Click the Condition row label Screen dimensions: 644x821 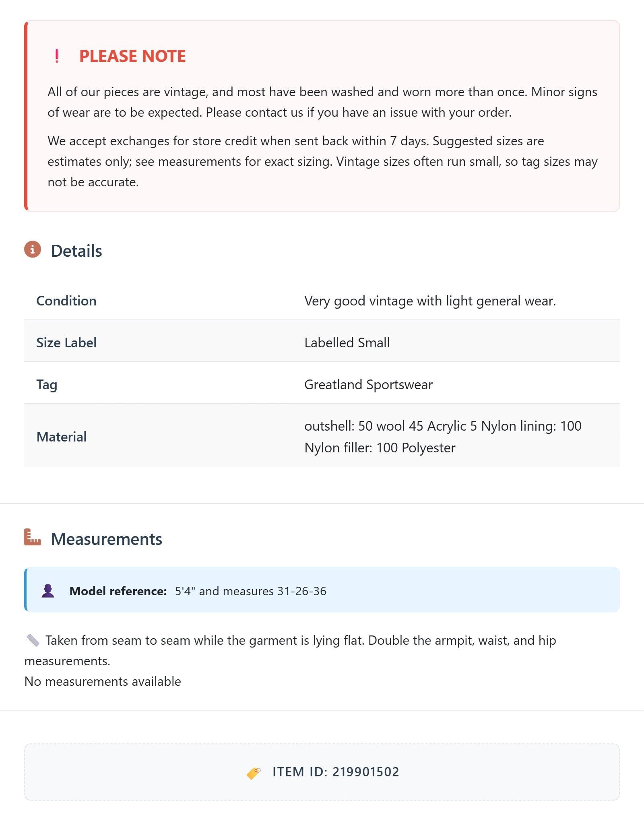click(66, 301)
